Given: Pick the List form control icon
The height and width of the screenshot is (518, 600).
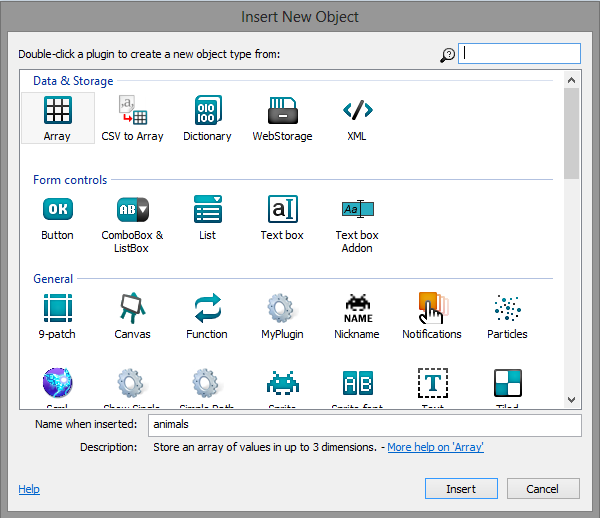Looking at the screenshot, I should (207, 209).
